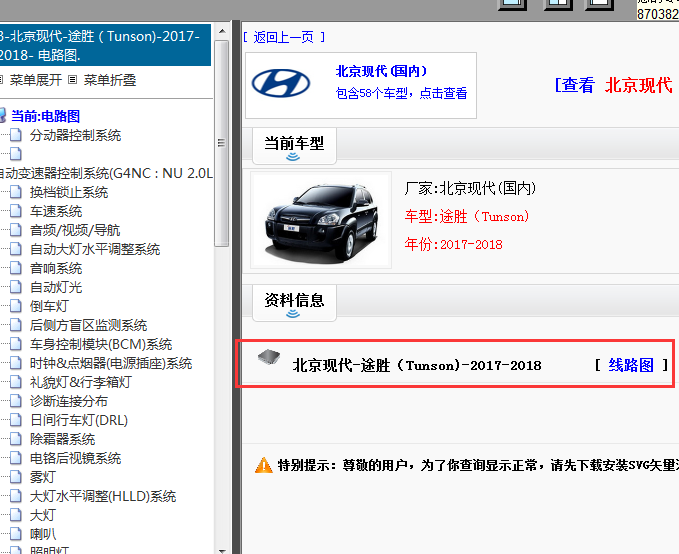Open 车身控制模块(BCM)系统 in the tree
The image size is (679, 554).
(100, 344)
